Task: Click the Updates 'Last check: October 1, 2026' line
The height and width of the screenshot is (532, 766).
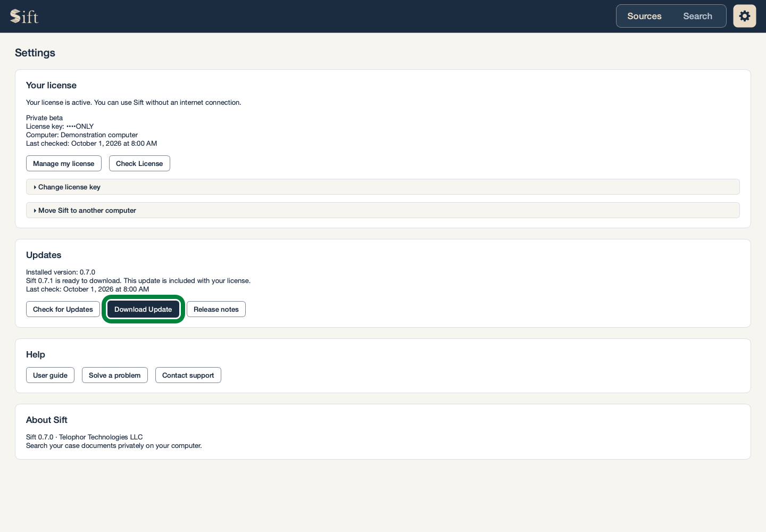Action: coord(88,289)
